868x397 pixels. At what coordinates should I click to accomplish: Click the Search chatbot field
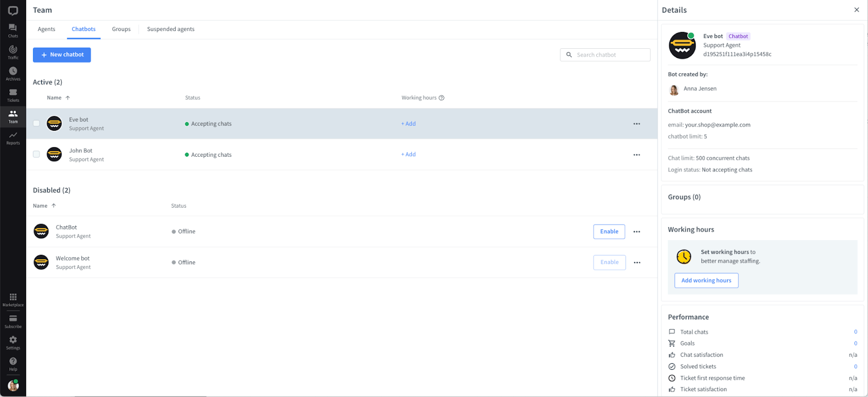click(x=605, y=55)
